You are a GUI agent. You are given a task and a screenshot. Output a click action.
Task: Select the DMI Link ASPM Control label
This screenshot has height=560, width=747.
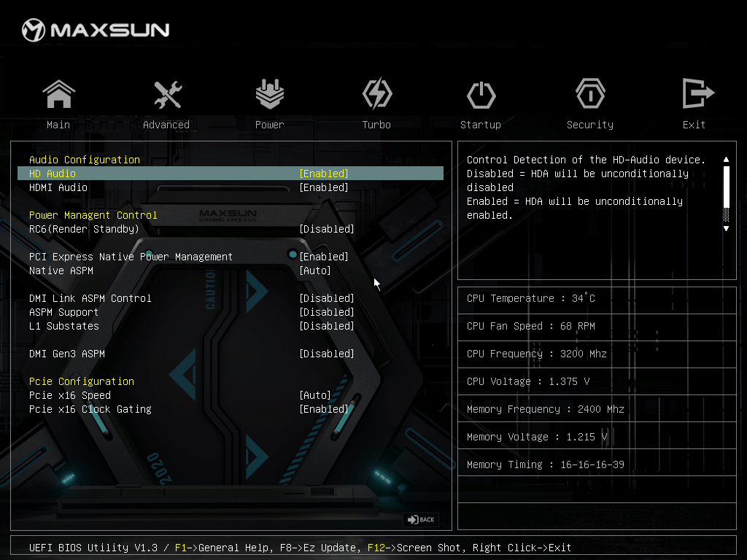tap(90, 298)
